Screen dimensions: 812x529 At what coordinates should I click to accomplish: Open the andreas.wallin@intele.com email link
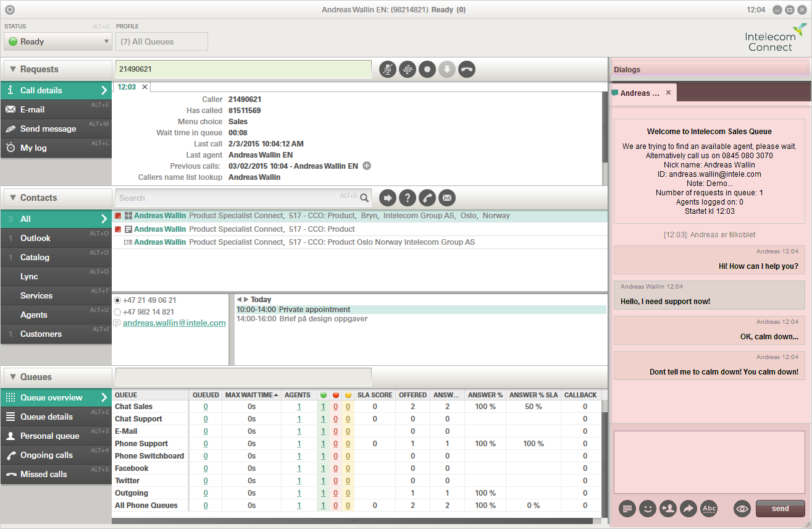point(174,323)
